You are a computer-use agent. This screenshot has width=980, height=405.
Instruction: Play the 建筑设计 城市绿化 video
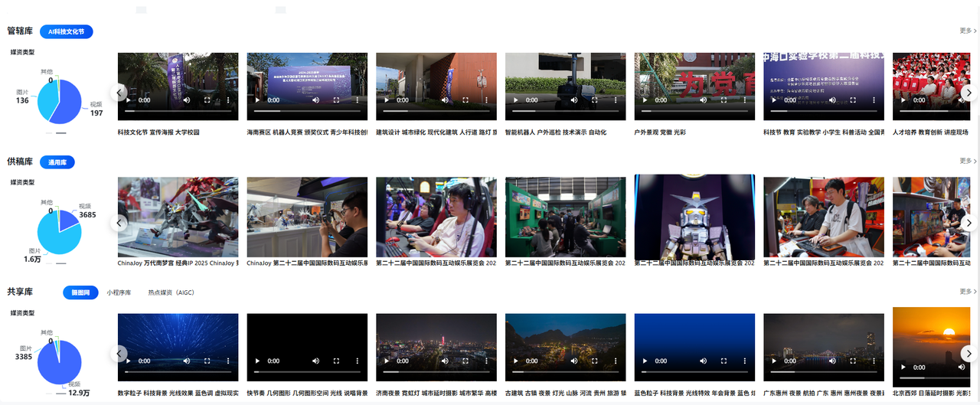[387, 100]
